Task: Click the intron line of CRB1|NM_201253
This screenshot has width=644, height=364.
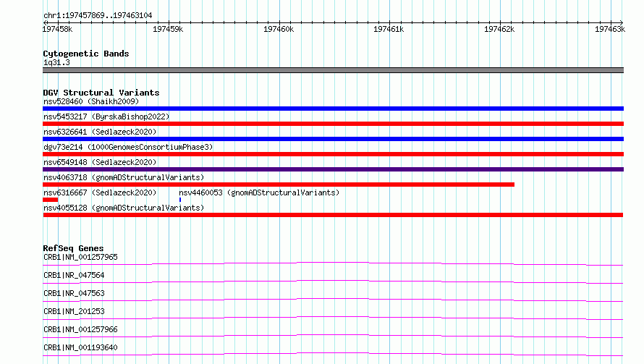Action: point(333,317)
